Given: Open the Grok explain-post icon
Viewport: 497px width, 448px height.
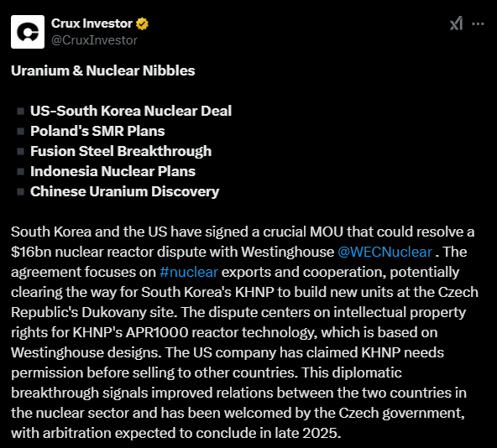Looking at the screenshot, I should coord(456,23).
